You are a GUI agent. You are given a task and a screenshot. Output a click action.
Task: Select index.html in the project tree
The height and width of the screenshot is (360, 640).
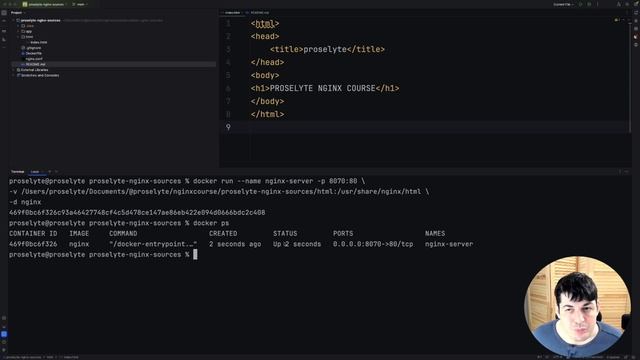point(39,42)
